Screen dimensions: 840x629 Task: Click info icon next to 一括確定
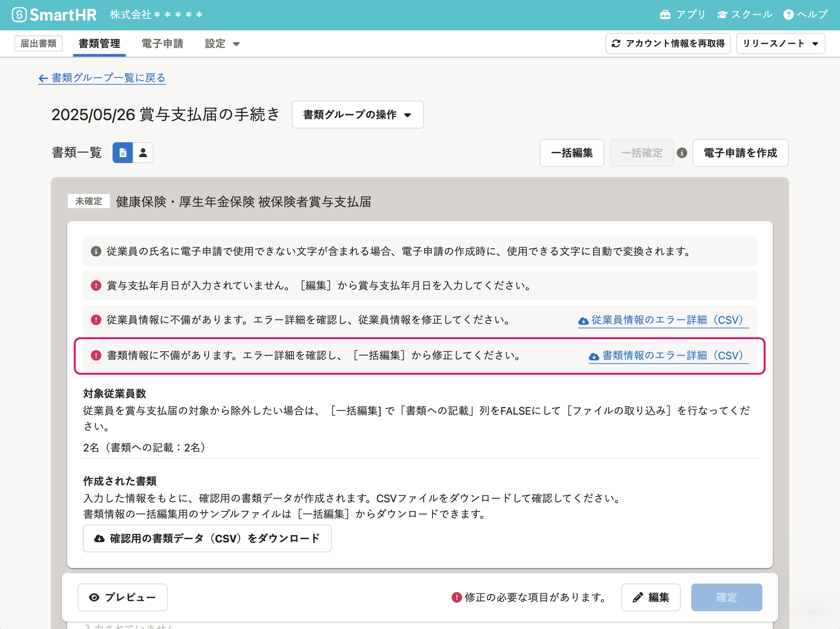(682, 153)
